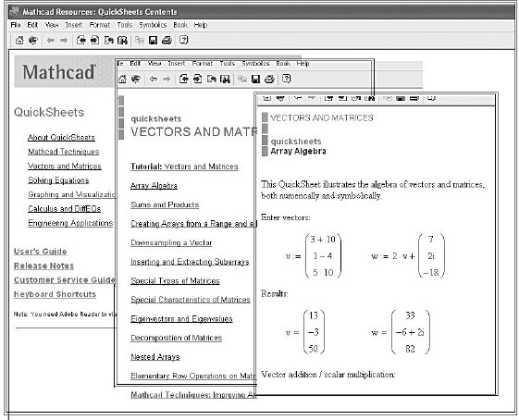
Task: Open Sums and Products link
Action: pyautogui.click(x=165, y=204)
